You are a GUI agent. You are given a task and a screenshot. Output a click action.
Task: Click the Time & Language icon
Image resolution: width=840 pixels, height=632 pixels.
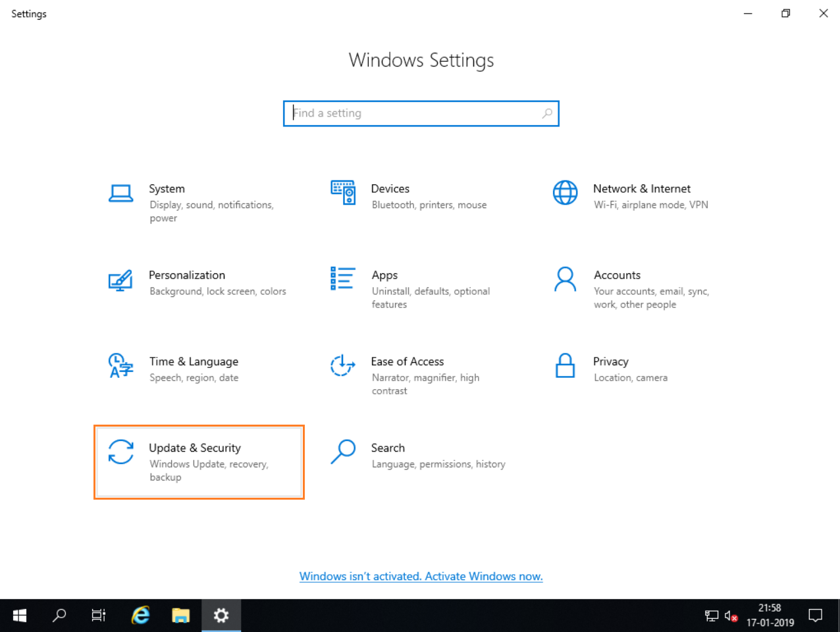pos(121,365)
